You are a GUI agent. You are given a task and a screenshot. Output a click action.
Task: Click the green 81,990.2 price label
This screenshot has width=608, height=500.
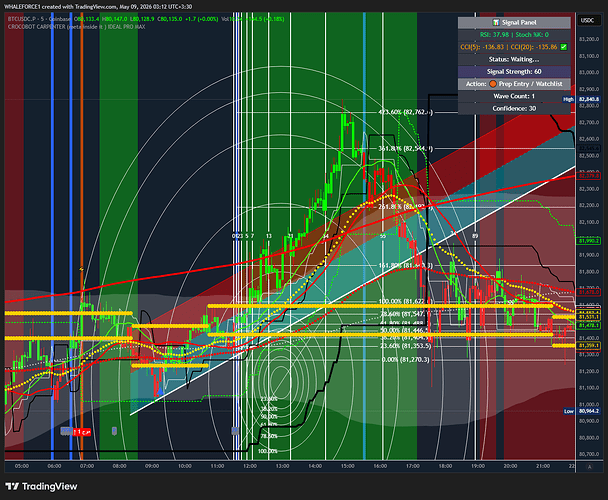(589, 241)
